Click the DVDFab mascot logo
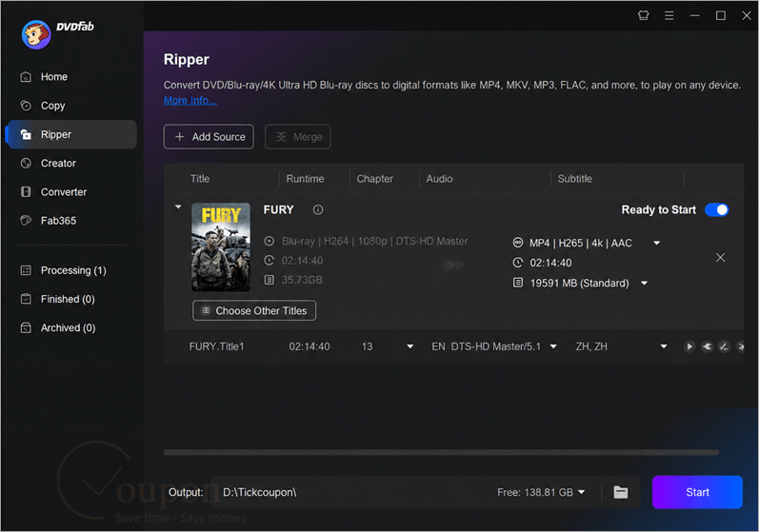This screenshot has height=532, width=759. click(x=36, y=34)
